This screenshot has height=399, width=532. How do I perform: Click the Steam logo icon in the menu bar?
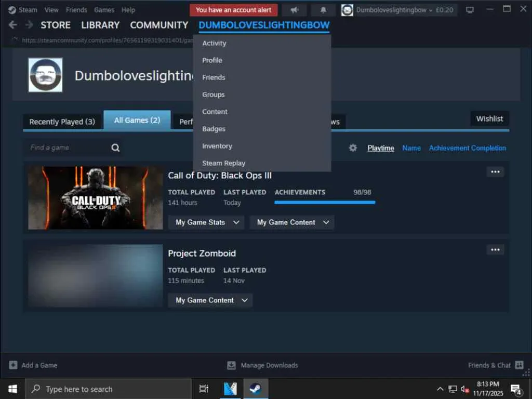click(12, 10)
